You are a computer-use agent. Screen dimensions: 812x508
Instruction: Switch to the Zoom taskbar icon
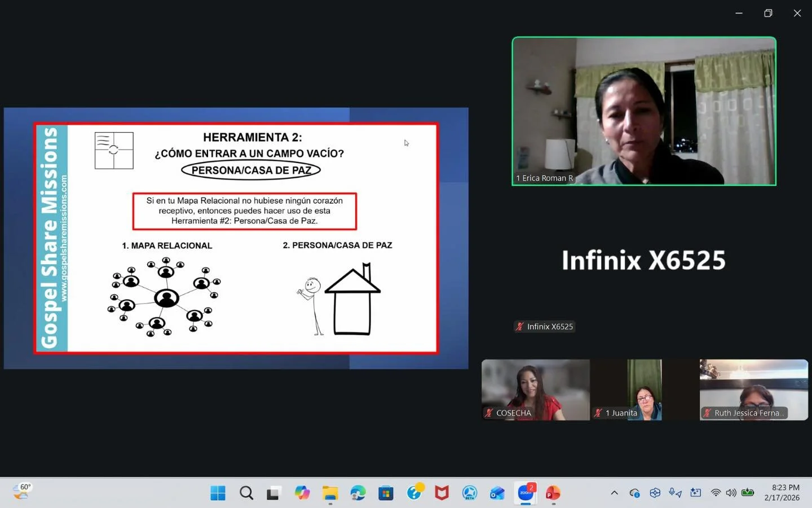(x=526, y=493)
